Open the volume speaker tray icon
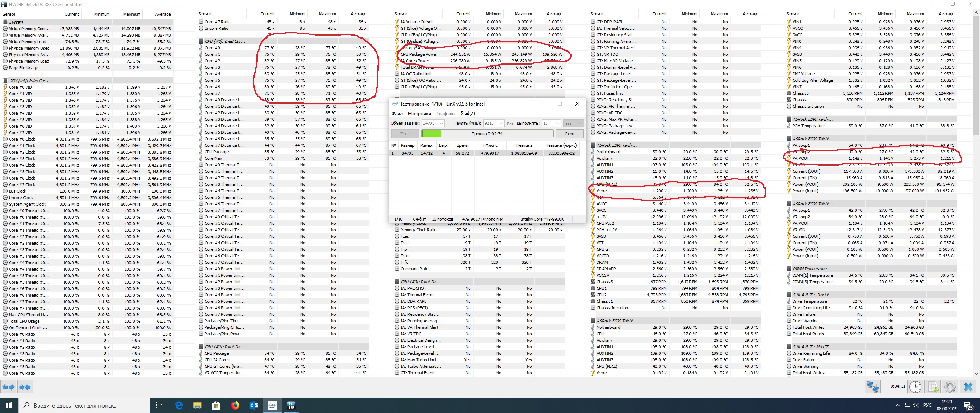980x413 pixels. point(916,405)
